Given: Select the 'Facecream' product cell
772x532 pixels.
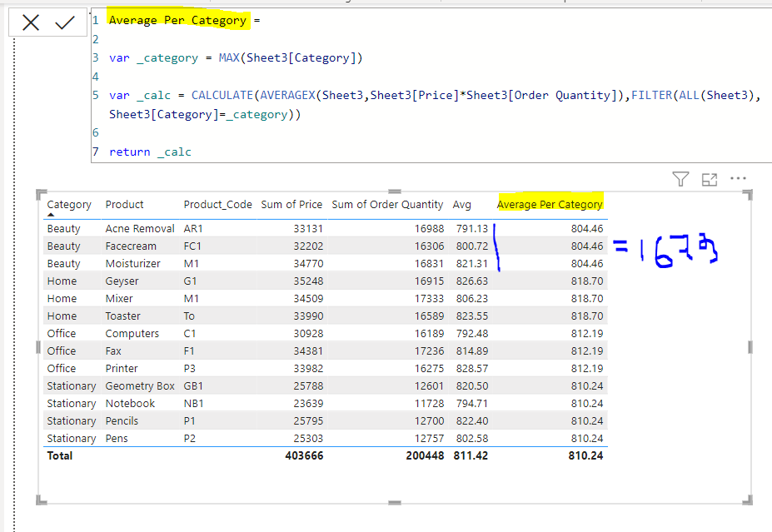Looking at the screenshot, I should (131, 246).
